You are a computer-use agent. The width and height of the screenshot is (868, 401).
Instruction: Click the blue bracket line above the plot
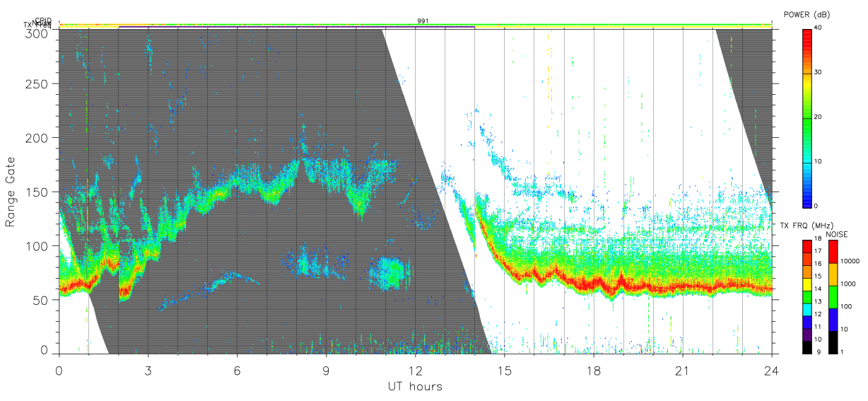tap(296, 27)
